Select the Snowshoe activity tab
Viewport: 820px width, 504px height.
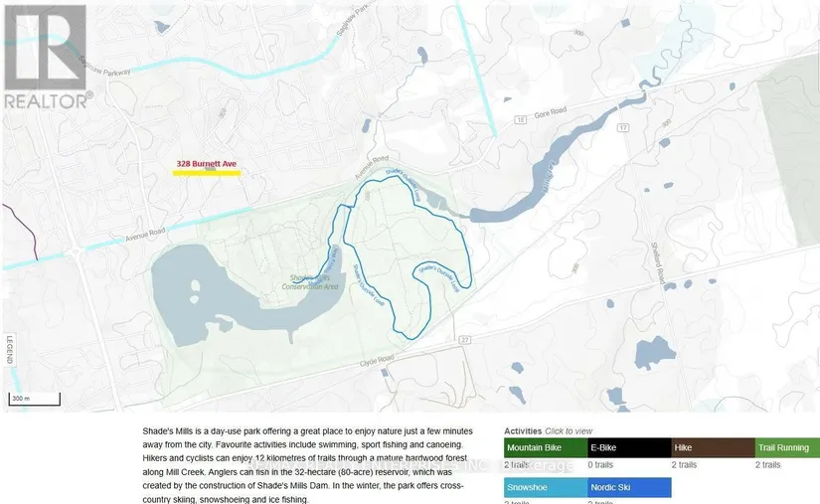tap(546, 488)
